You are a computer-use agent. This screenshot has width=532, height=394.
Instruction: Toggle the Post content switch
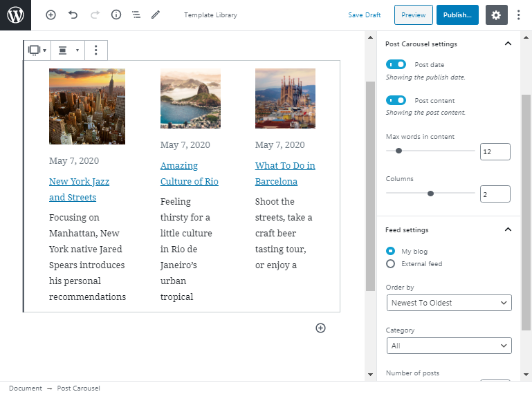tap(396, 100)
